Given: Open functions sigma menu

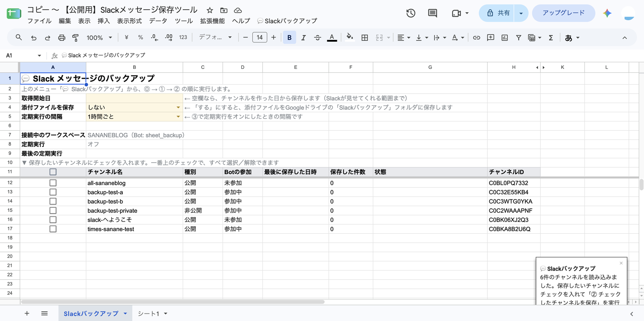Looking at the screenshot, I should 551,38.
